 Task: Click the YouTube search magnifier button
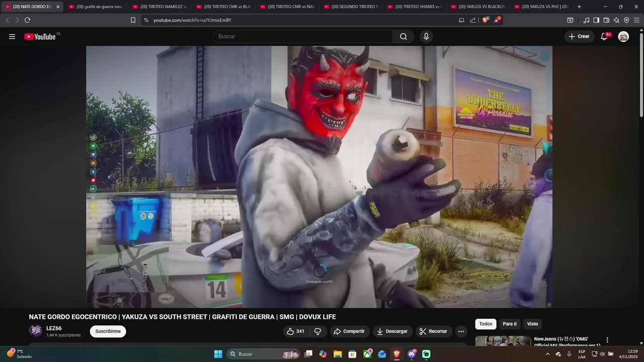pos(404,37)
